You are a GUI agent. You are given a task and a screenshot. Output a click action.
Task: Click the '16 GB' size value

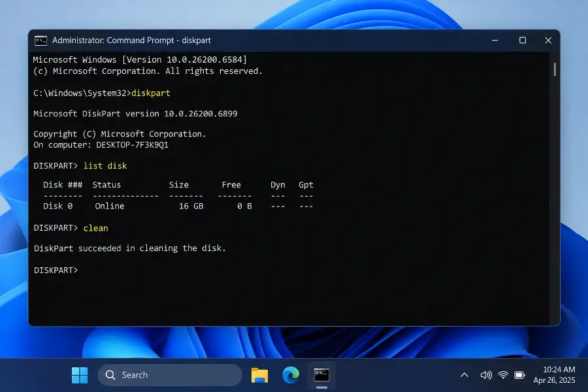(x=191, y=206)
